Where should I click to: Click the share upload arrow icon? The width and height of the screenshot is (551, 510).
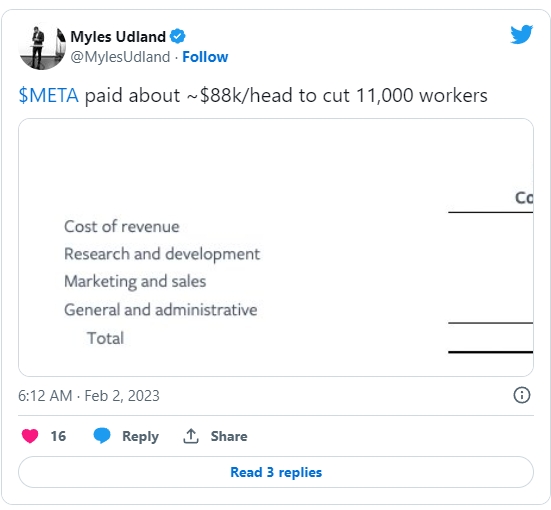(x=191, y=436)
